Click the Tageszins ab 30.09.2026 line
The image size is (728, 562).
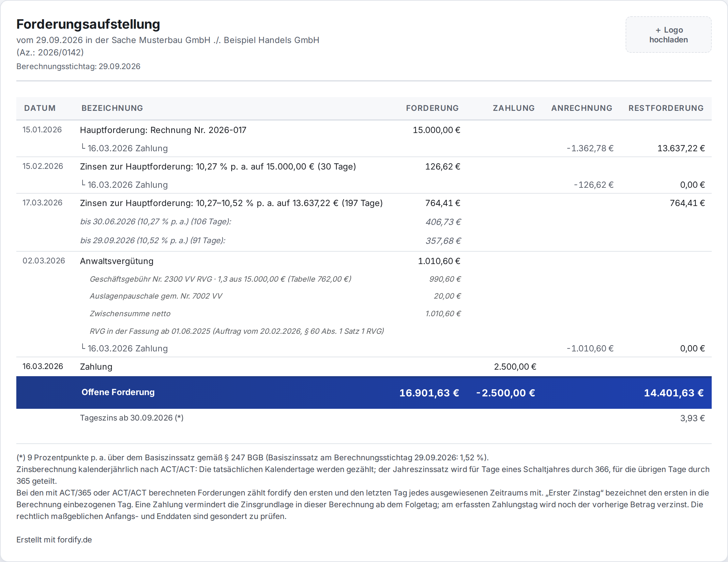tap(132, 418)
